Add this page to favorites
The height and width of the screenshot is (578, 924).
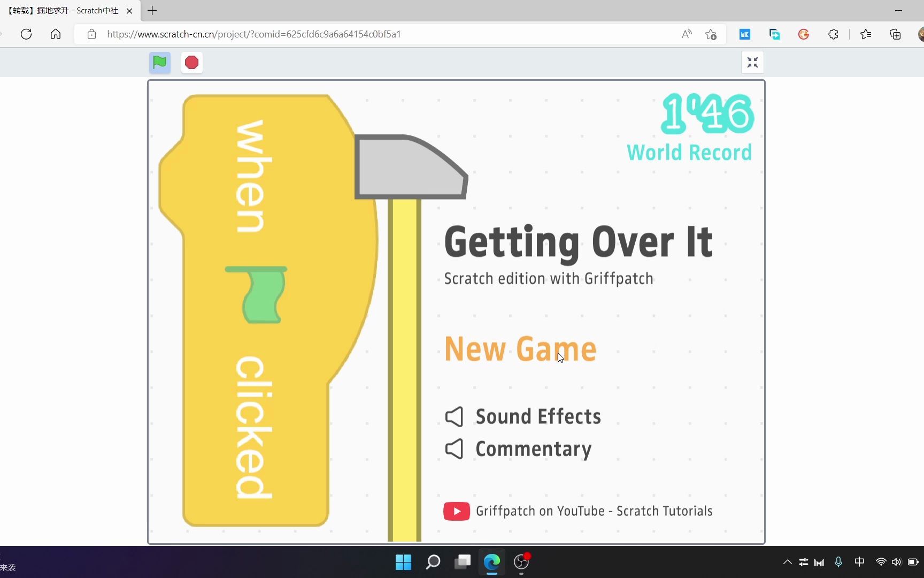pos(711,34)
